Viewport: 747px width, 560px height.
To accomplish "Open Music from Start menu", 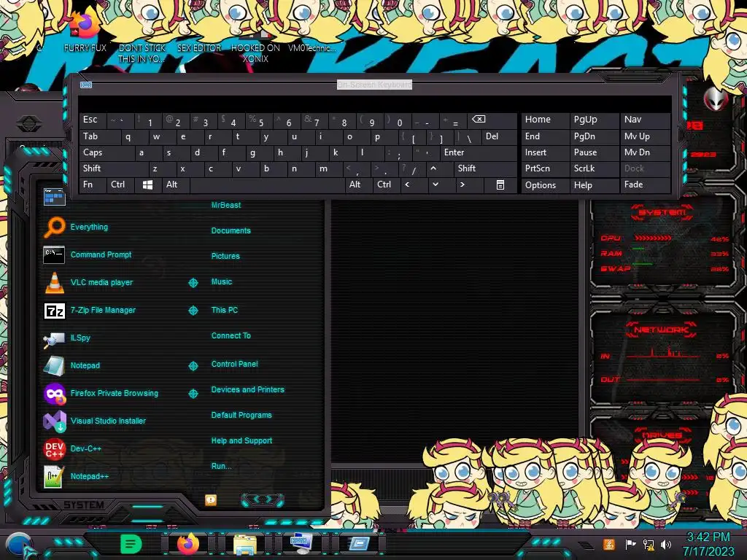I will pyautogui.click(x=222, y=282).
